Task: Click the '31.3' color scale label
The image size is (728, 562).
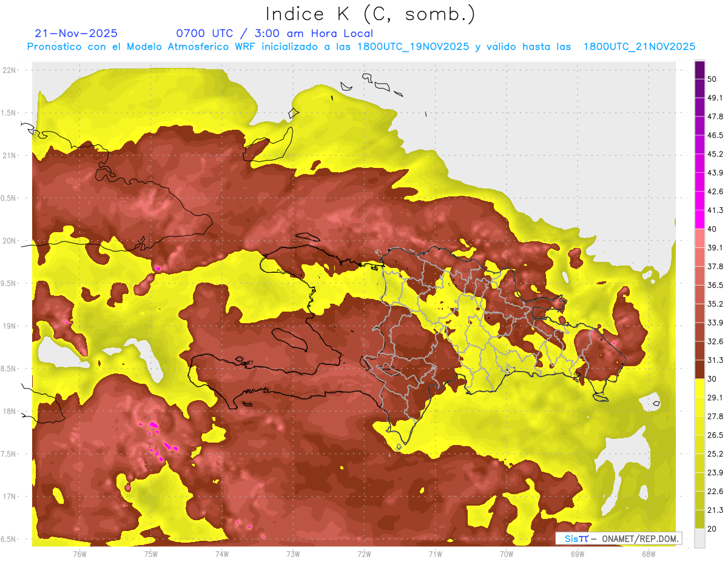Action: (x=715, y=360)
